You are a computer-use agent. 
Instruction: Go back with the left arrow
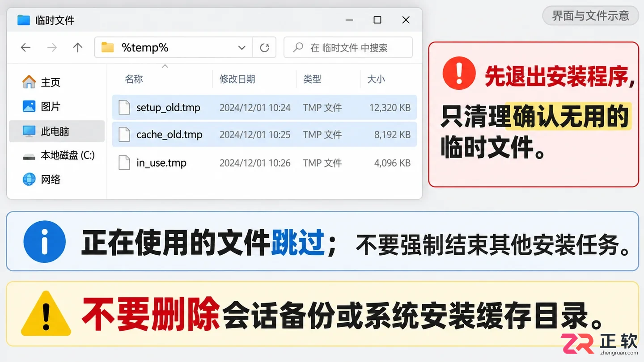pos(25,47)
